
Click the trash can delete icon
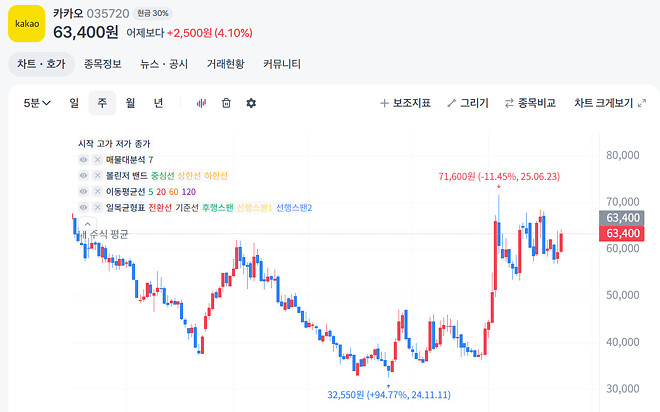pyautogui.click(x=226, y=103)
